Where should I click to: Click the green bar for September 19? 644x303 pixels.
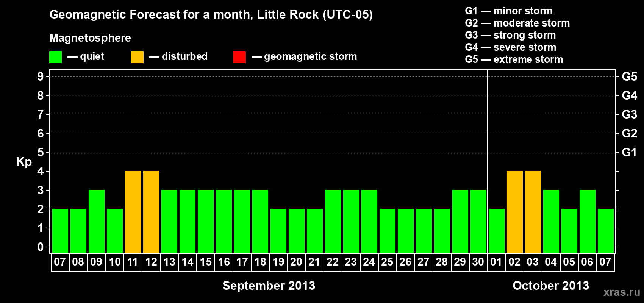(278, 231)
